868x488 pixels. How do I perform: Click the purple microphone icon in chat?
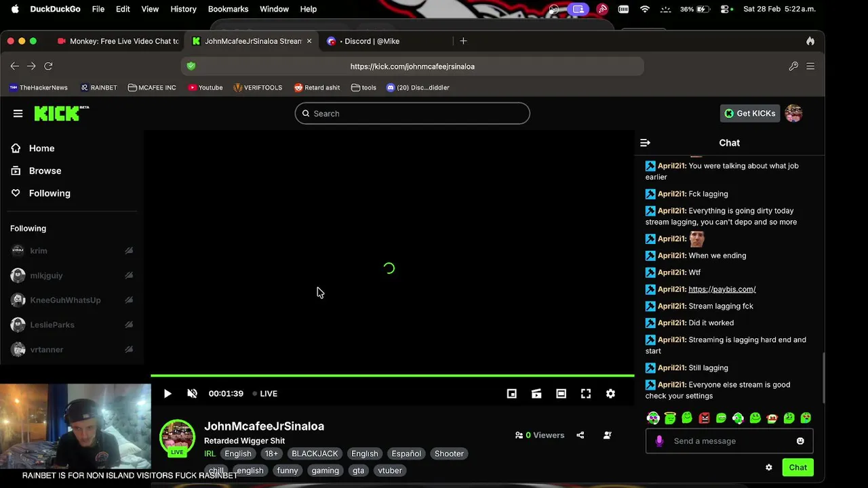(x=659, y=441)
